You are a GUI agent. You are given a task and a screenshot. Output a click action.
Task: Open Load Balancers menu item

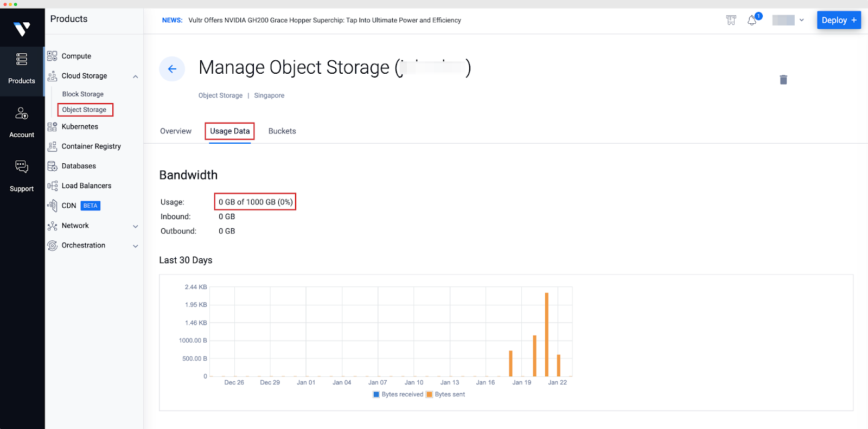point(86,186)
